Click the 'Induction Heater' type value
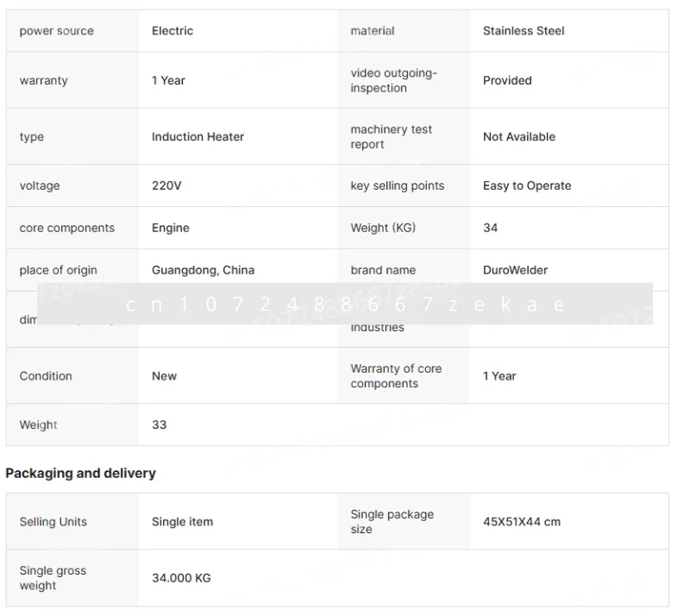The width and height of the screenshot is (690, 616). [x=198, y=136]
